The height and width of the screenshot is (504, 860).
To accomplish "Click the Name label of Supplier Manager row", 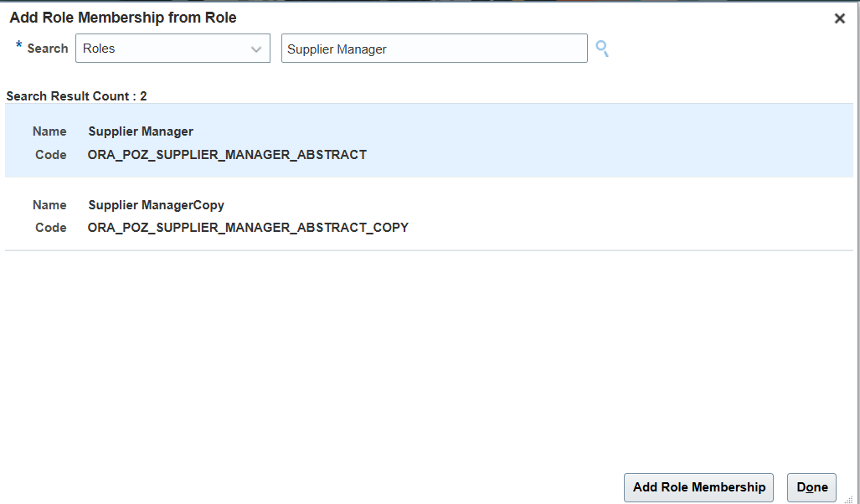I will 49,131.
